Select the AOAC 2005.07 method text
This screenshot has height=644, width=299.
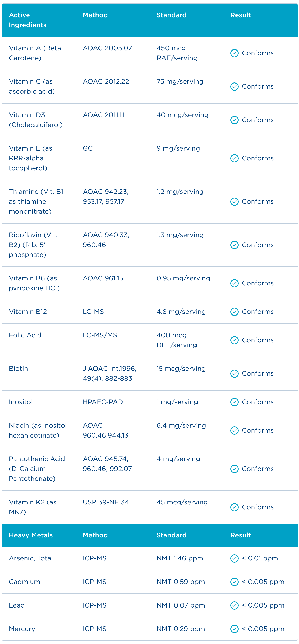(x=107, y=48)
